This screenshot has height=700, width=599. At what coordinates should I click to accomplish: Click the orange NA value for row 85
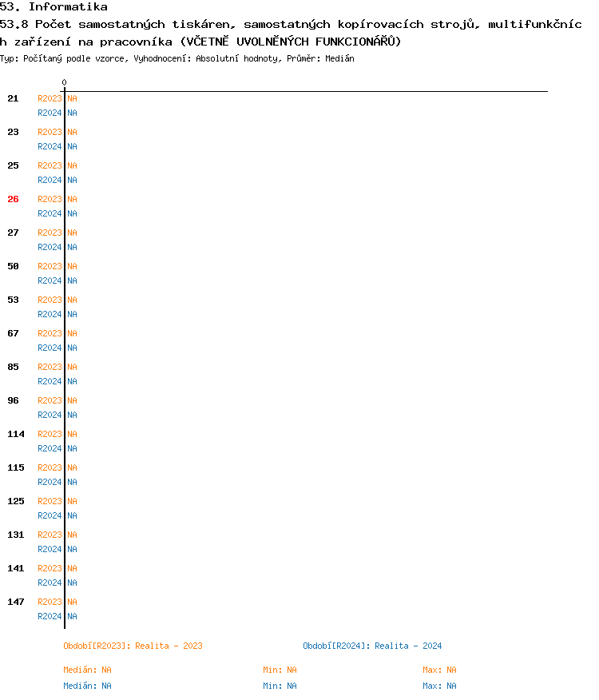72,367
